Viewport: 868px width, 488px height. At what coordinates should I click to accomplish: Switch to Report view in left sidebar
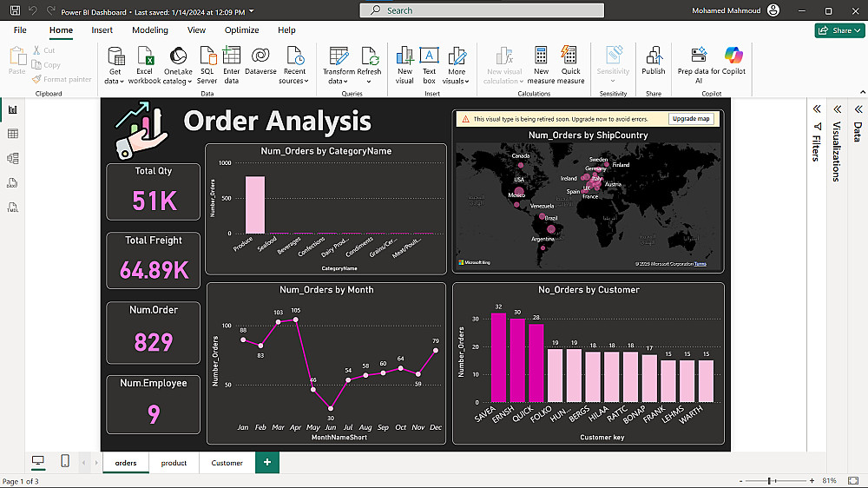coord(13,109)
